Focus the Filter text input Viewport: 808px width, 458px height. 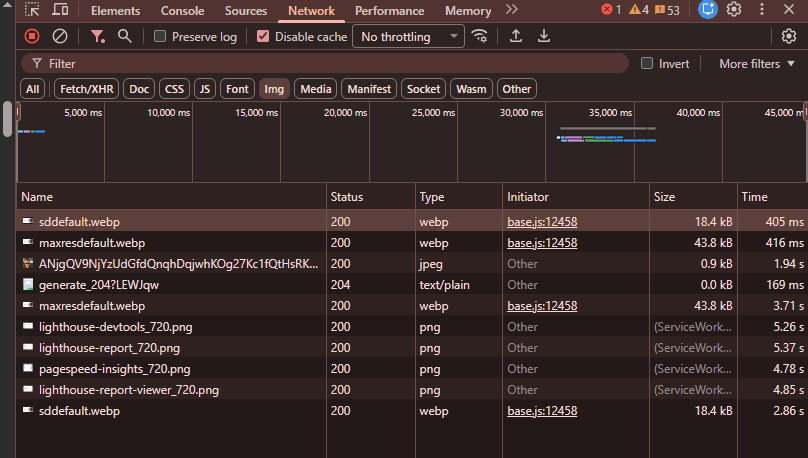[325, 63]
